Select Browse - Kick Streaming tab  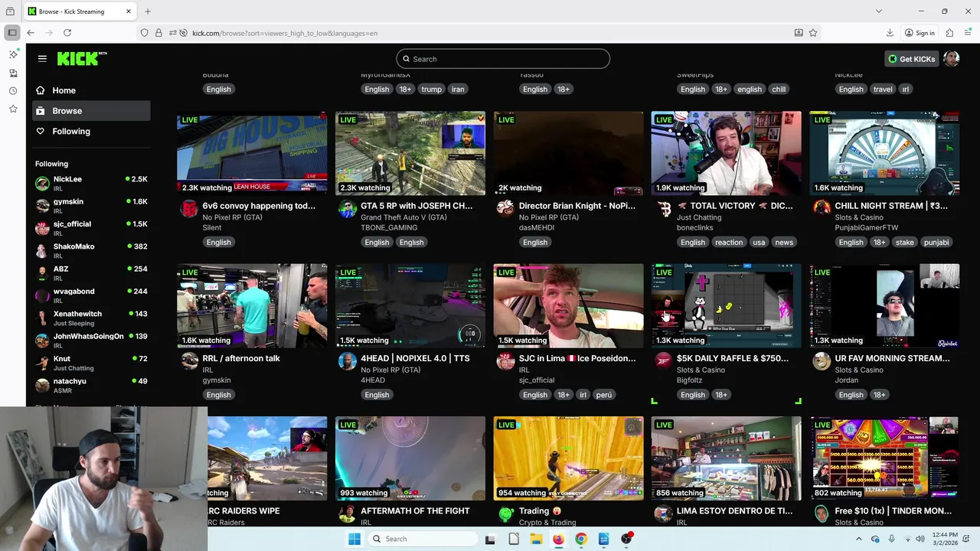80,11
